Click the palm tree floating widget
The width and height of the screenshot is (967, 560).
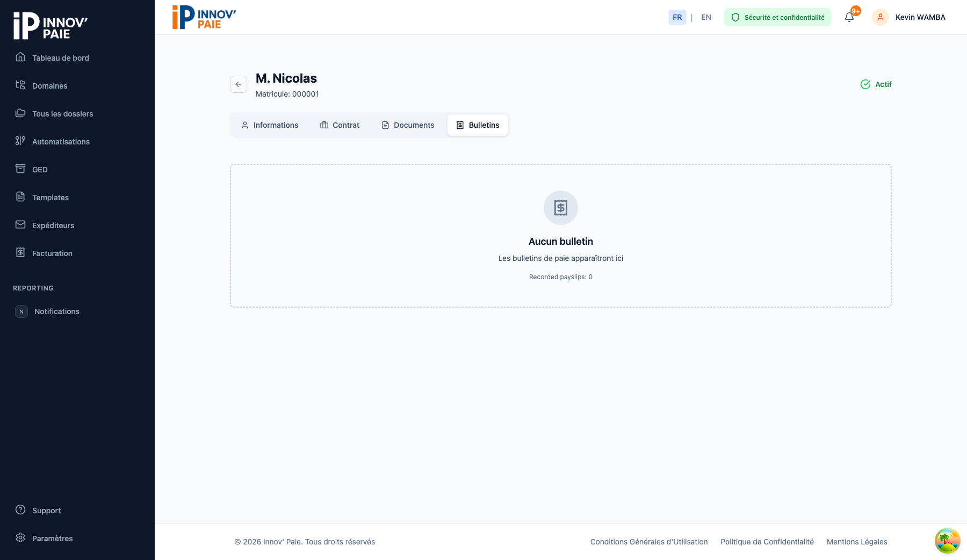(x=947, y=541)
